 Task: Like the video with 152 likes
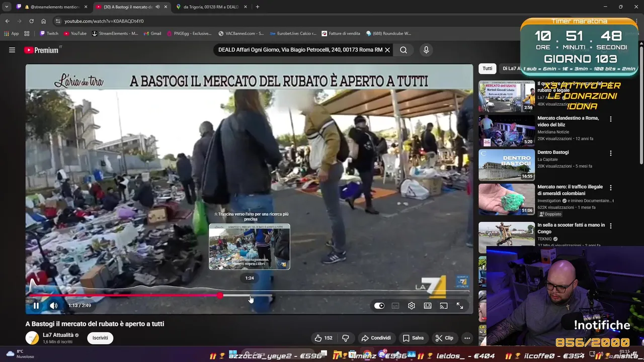pos(324,338)
